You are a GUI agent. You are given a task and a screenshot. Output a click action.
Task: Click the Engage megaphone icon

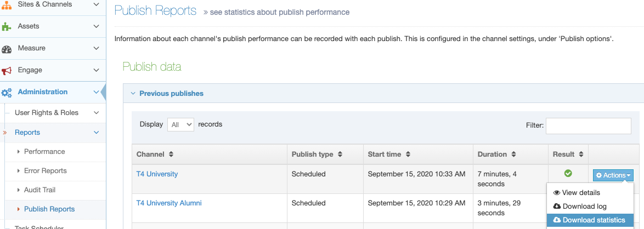click(x=7, y=71)
